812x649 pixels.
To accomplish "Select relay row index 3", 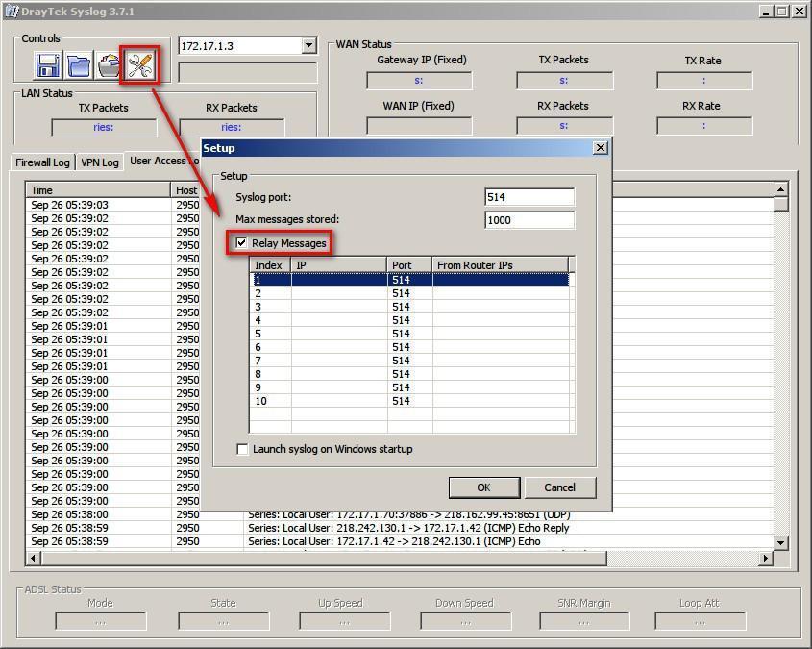I will 409,307.
